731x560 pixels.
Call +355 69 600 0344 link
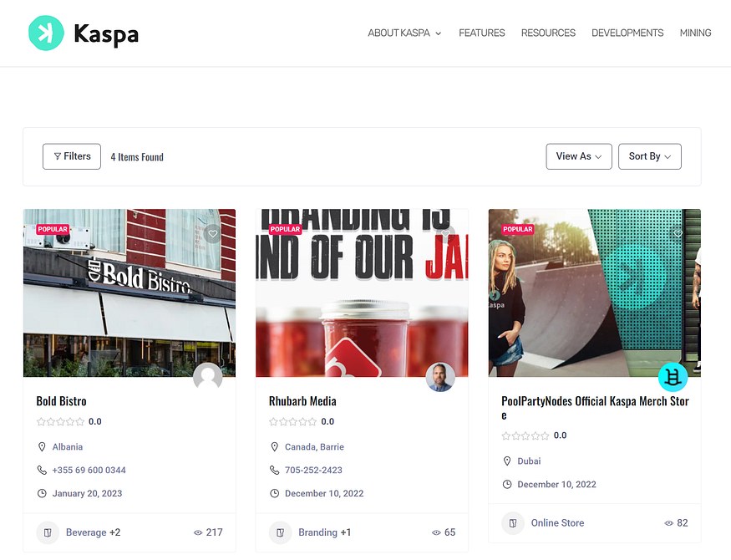click(x=89, y=470)
